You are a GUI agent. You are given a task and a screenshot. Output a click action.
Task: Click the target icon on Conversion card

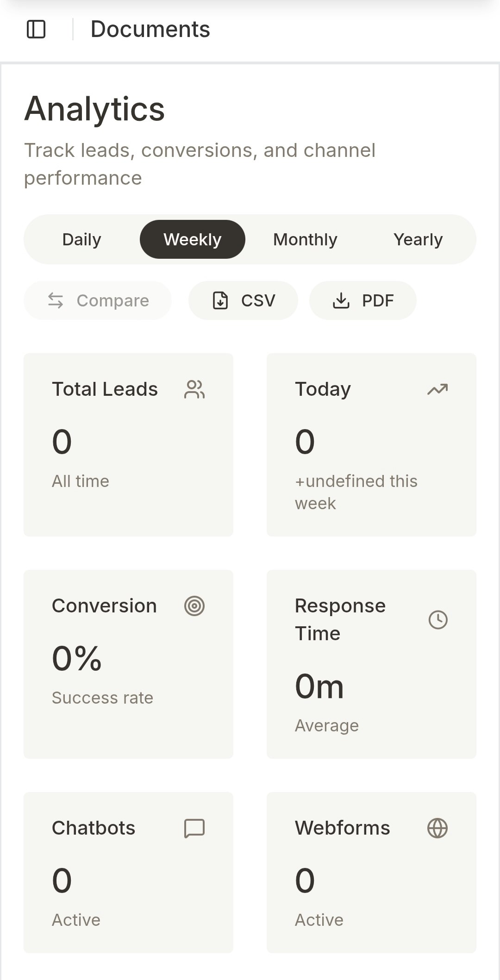pos(194,605)
